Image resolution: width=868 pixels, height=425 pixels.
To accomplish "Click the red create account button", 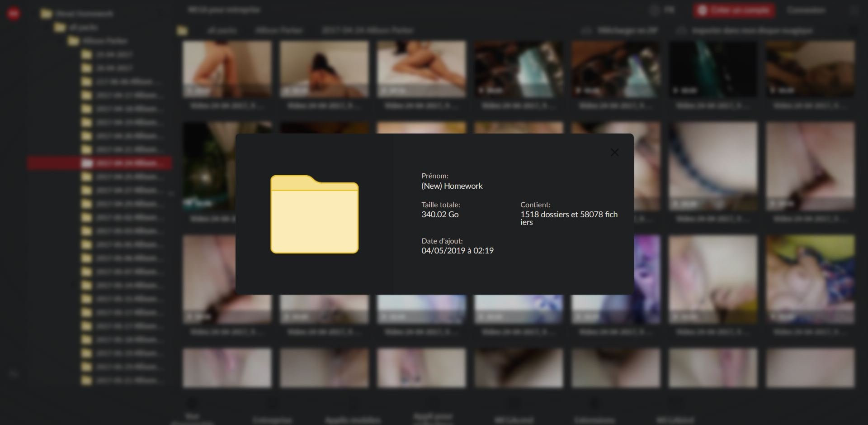I will click(x=734, y=10).
